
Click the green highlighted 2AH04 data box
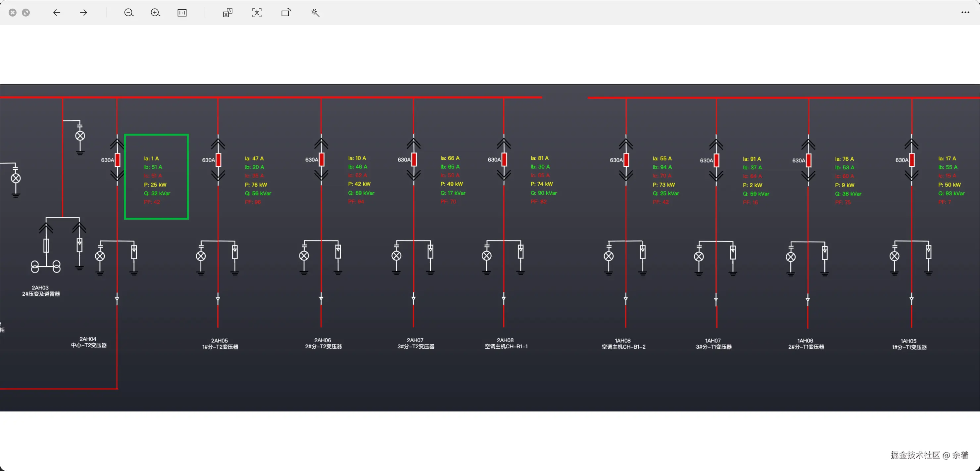156,176
